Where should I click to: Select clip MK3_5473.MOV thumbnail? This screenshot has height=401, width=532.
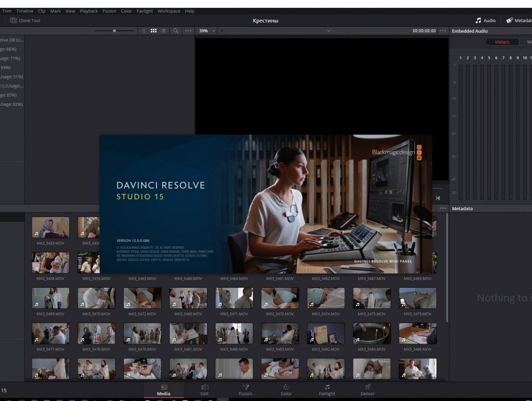280,298
